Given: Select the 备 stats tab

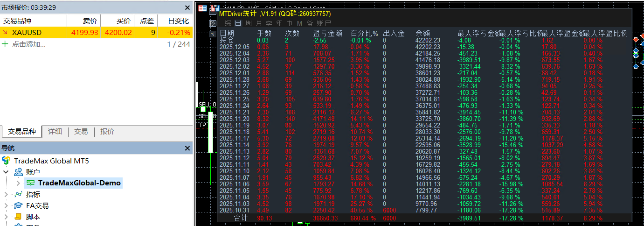Looking at the screenshot, I should click(310, 23).
